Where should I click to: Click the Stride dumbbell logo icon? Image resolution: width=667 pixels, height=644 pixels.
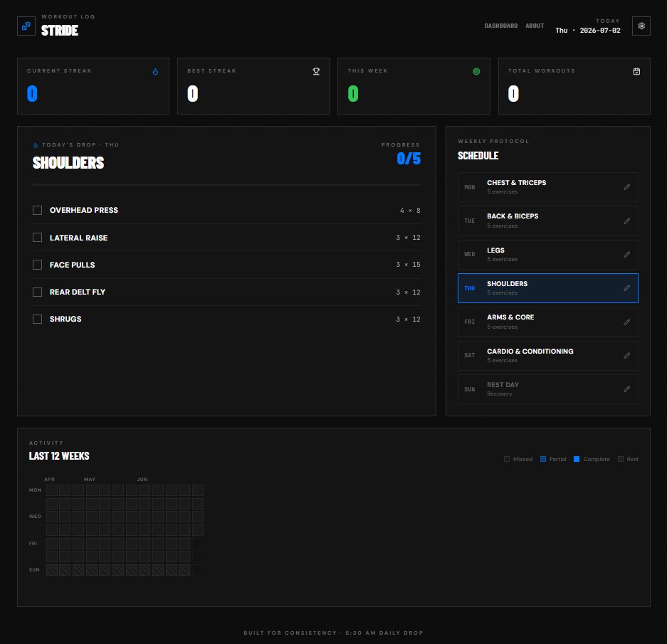(x=26, y=26)
